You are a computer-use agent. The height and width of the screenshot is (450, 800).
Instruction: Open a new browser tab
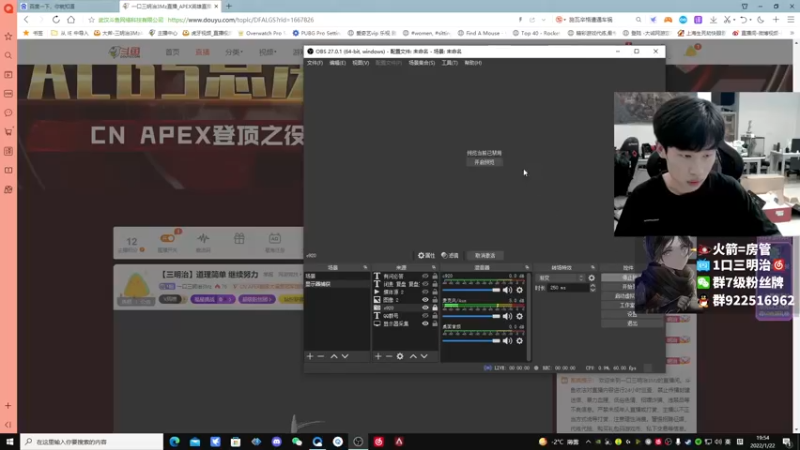tap(229, 6)
